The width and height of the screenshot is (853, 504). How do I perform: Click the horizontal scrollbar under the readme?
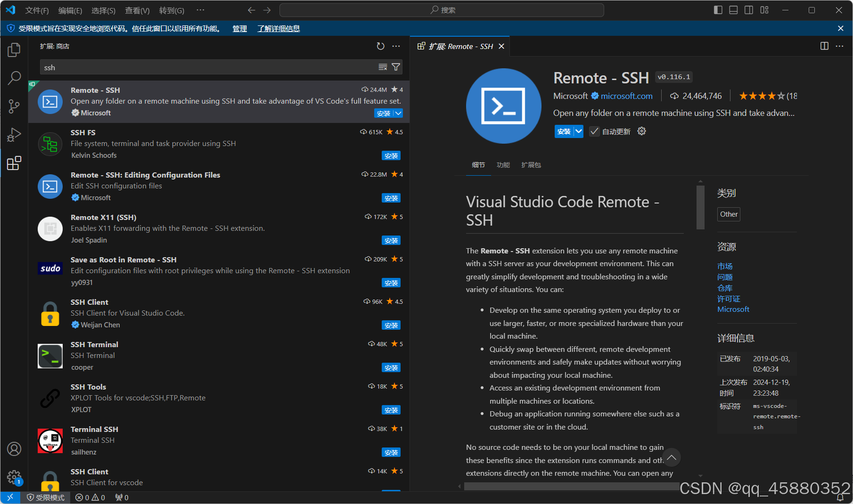click(x=571, y=486)
